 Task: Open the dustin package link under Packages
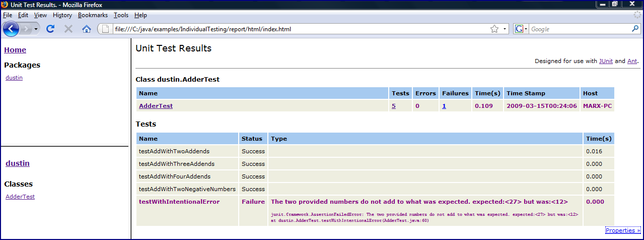point(14,78)
